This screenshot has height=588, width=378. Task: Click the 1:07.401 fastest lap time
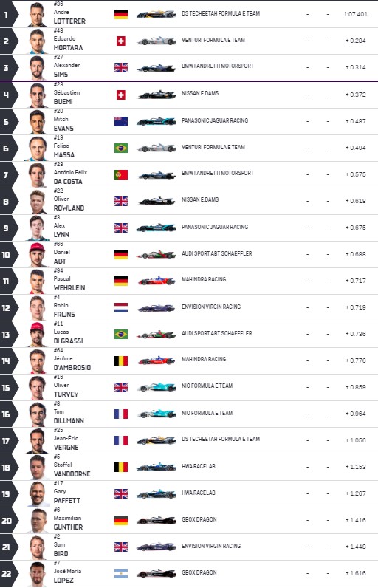point(356,14)
